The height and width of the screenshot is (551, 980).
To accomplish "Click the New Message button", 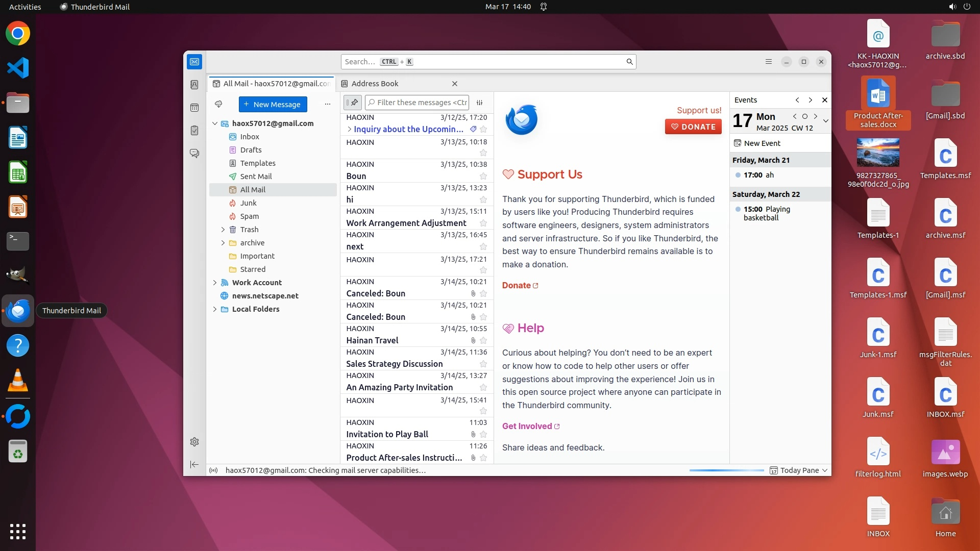I will pos(273,104).
